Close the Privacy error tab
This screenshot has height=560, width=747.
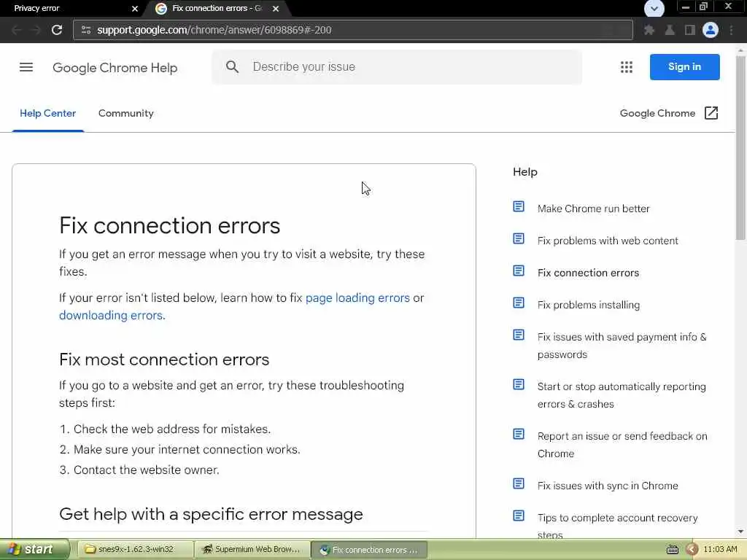point(135,9)
